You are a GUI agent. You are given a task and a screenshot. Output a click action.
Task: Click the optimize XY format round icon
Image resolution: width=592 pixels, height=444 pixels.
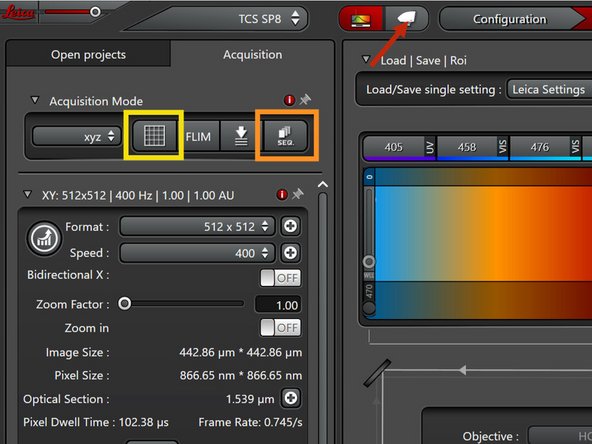44,239
